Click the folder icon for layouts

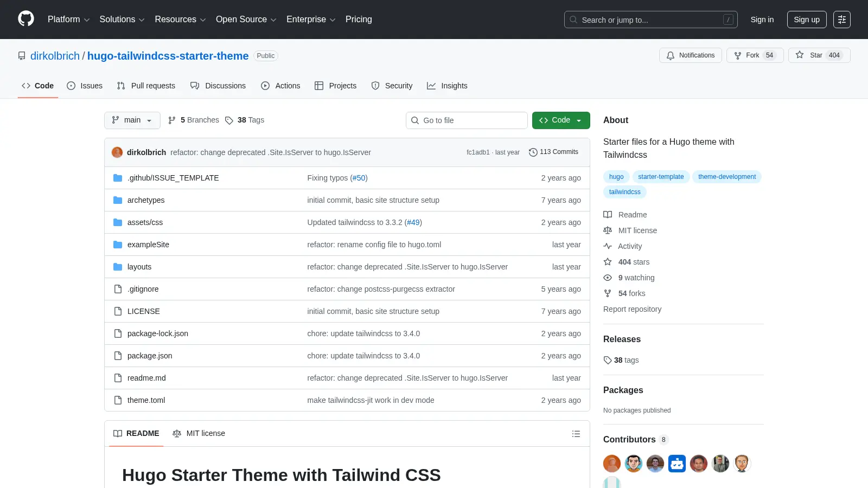[118, 267]
